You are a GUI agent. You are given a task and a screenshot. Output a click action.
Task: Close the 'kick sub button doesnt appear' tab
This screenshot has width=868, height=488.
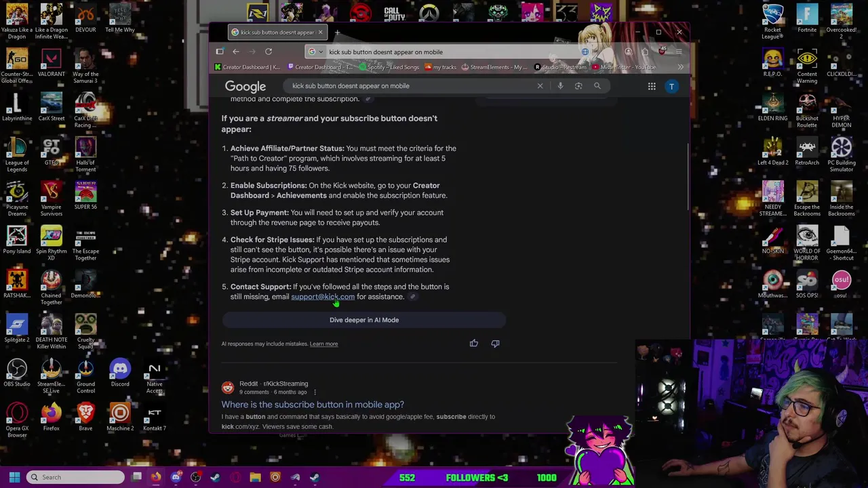[321, 32]
